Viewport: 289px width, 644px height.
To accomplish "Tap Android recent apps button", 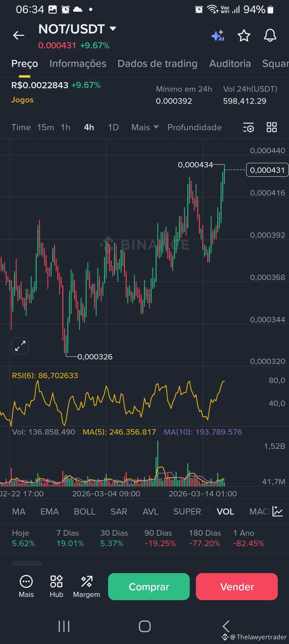I will click(64, 626).
